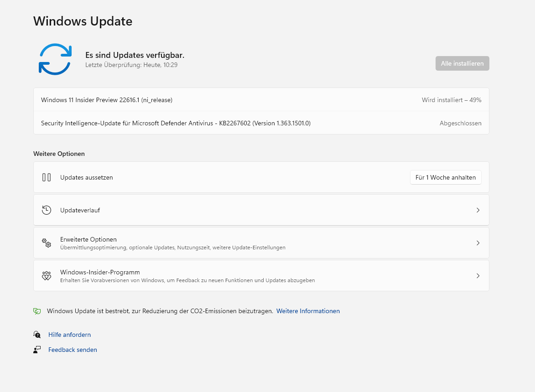Image resolution: width=535 pixels, height=392 pixels.
Task: Expand Updateverlauf with its chevron arrow
Action: tap(478, 210)
